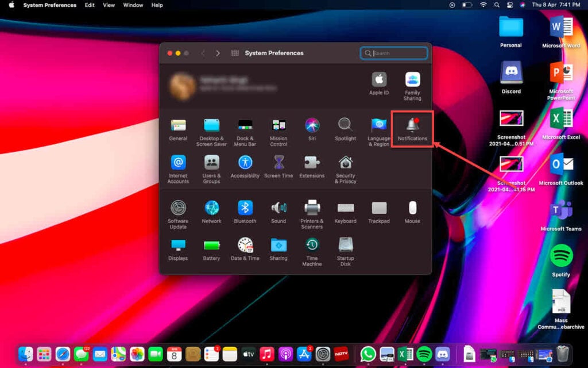This screenshot has height=368, width=588.
Task: Go forward in System Preferences
Action: [218, 53]
